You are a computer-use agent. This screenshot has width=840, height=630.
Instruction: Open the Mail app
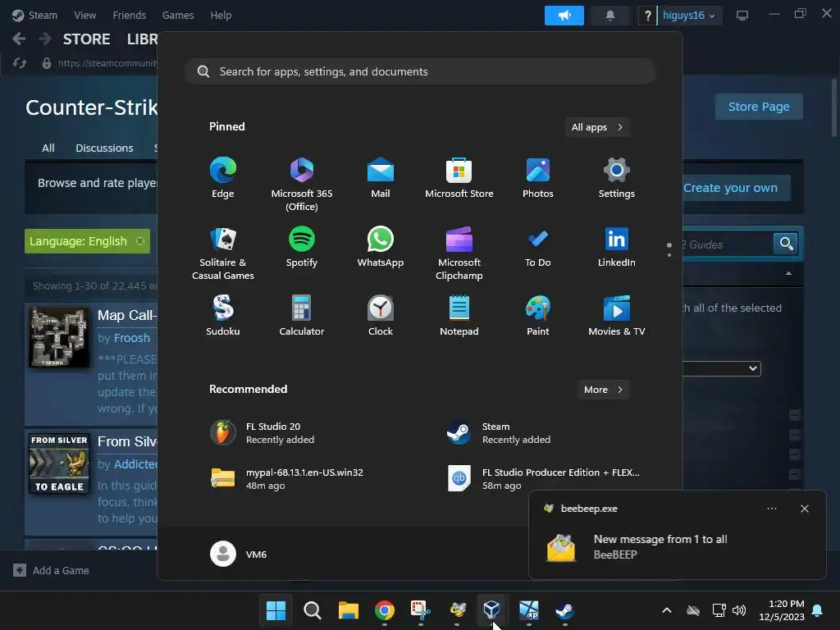381,178
